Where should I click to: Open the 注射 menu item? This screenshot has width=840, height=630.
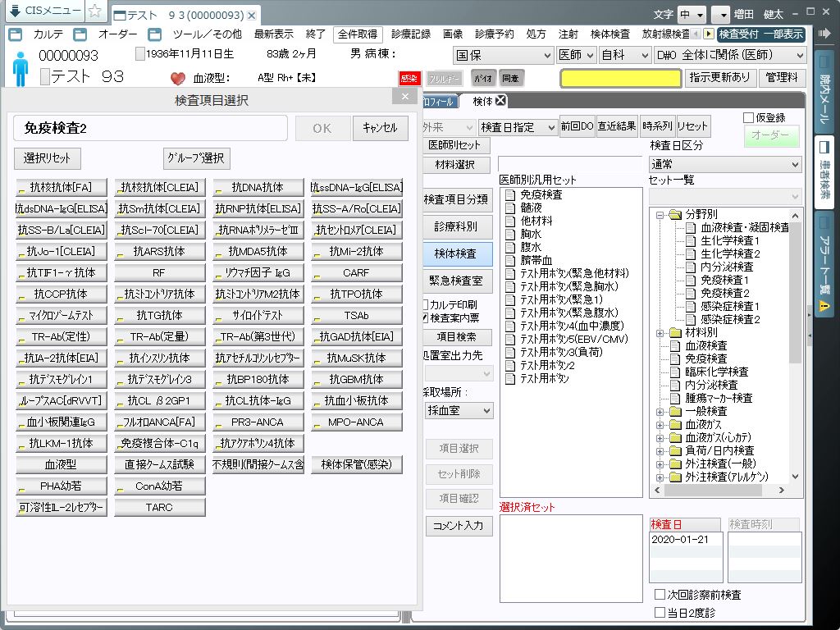point(568,34)
